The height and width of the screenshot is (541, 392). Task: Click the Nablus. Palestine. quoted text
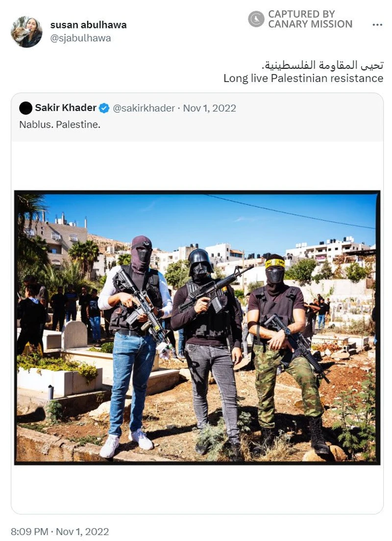pos(60,125)
